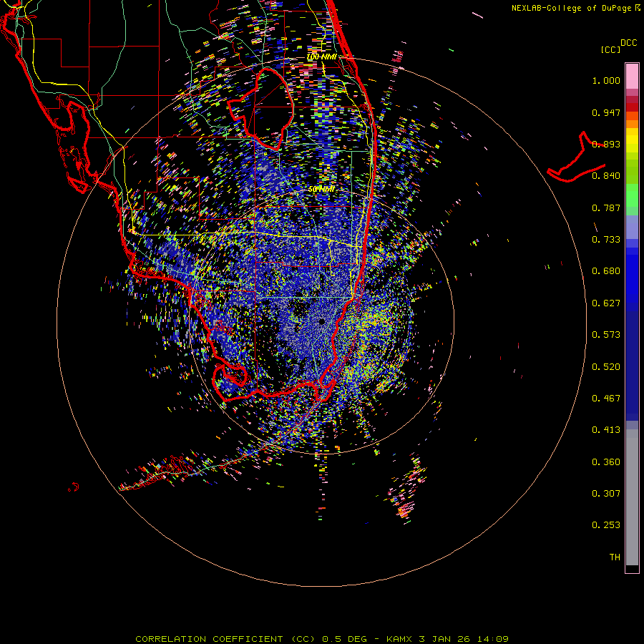The image size is (644, 644).
Task: Click the 0.307 legend value
Action: (x=606, y=494)
